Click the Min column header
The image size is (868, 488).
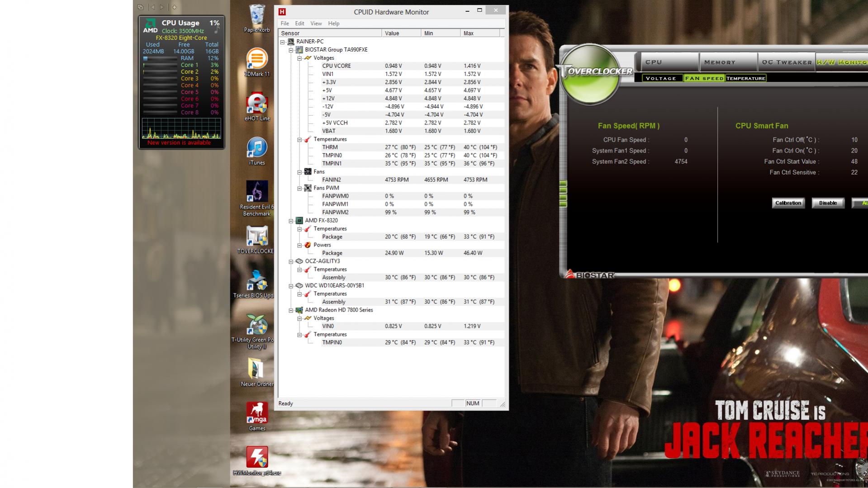(x=441, y=33)
